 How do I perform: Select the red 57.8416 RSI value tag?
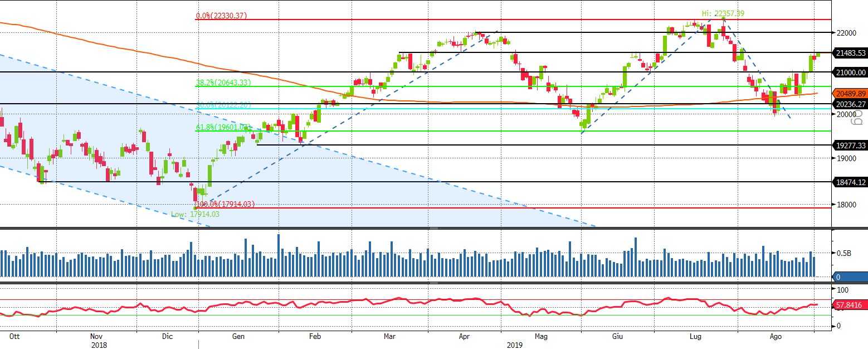click(850, 305)
